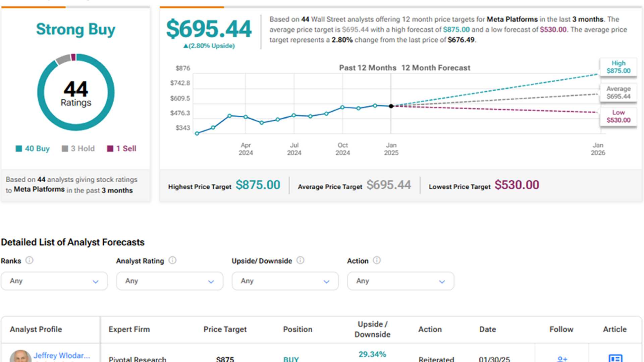Sort the table by the Price Target column
Viewport: 644px width, 362px height.
pyautogui.click(x=225, y=329)
